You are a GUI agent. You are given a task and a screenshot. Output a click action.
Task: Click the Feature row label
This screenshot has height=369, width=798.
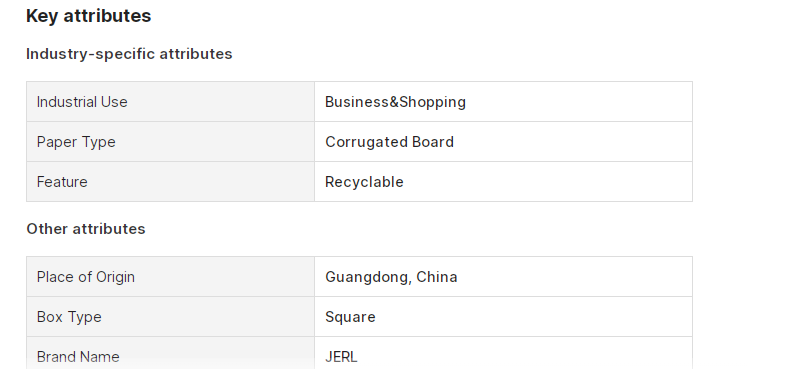pos(62,182)
